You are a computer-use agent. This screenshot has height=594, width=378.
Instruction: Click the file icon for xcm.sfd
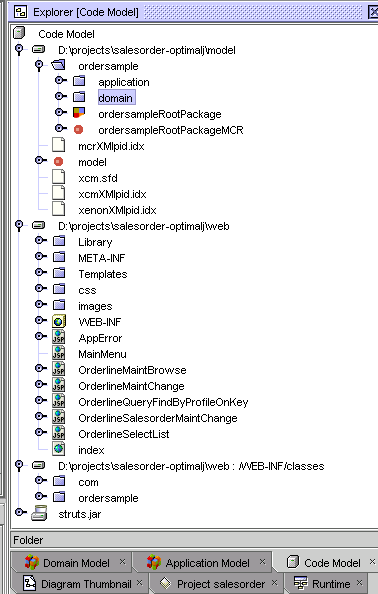[58, 177]
